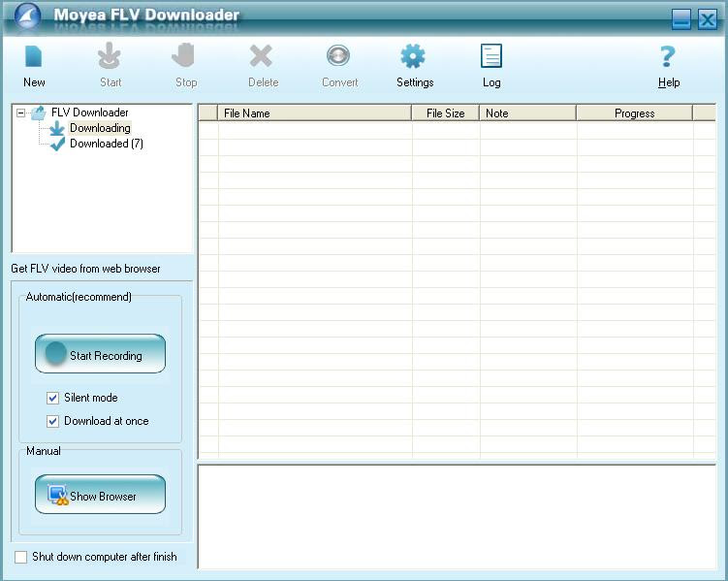
Task: Close the Moyea FLV Downloader window
Action: click(707, 19)
